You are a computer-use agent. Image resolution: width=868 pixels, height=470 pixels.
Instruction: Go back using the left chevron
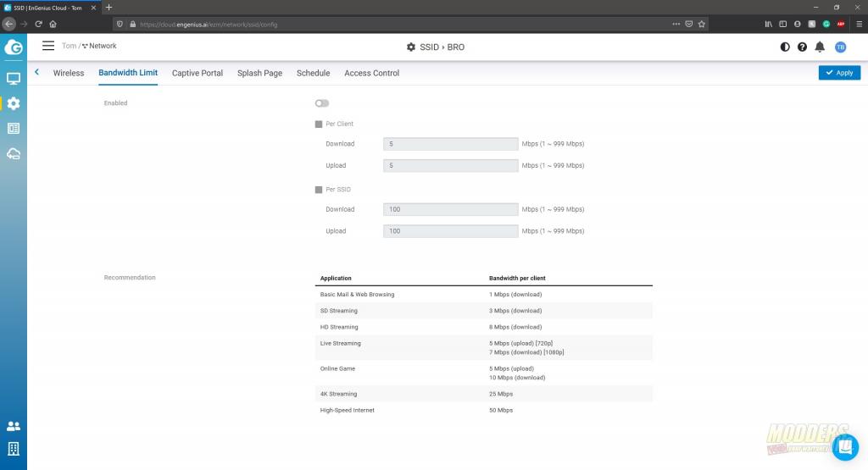[37, 73]
